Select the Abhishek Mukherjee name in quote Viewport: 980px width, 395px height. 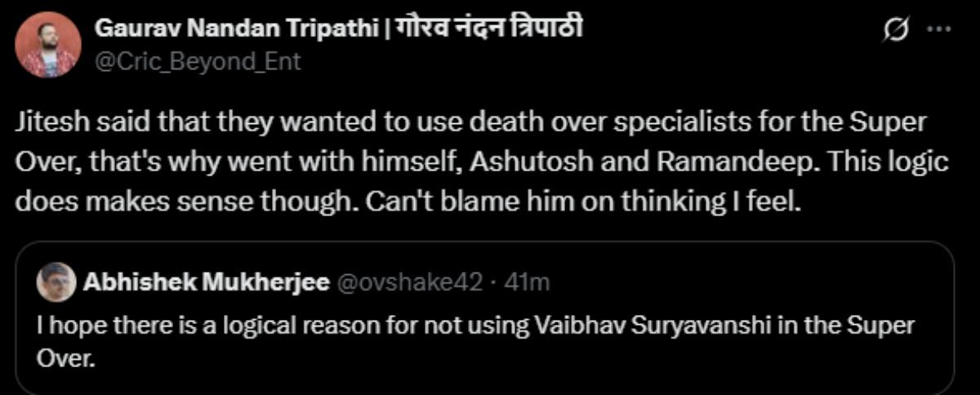tap(205, 282)
